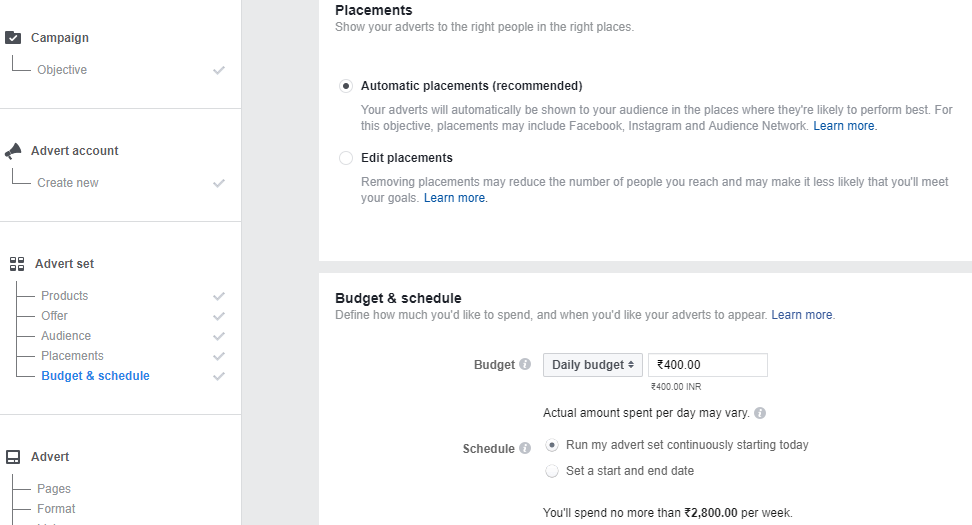This screenshot has width=972, height=525.
Task: Open Audience step in Advert set
Action: 66,336
